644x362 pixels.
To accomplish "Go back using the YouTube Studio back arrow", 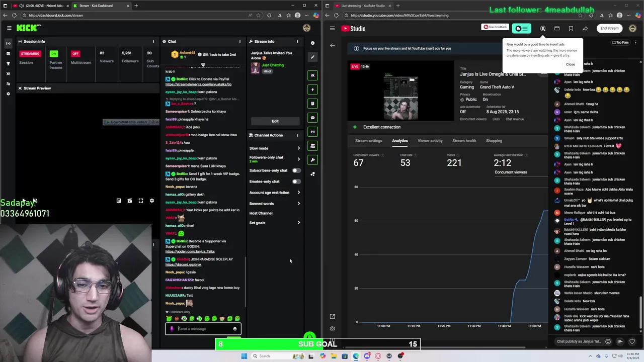I will click(332, 45).
